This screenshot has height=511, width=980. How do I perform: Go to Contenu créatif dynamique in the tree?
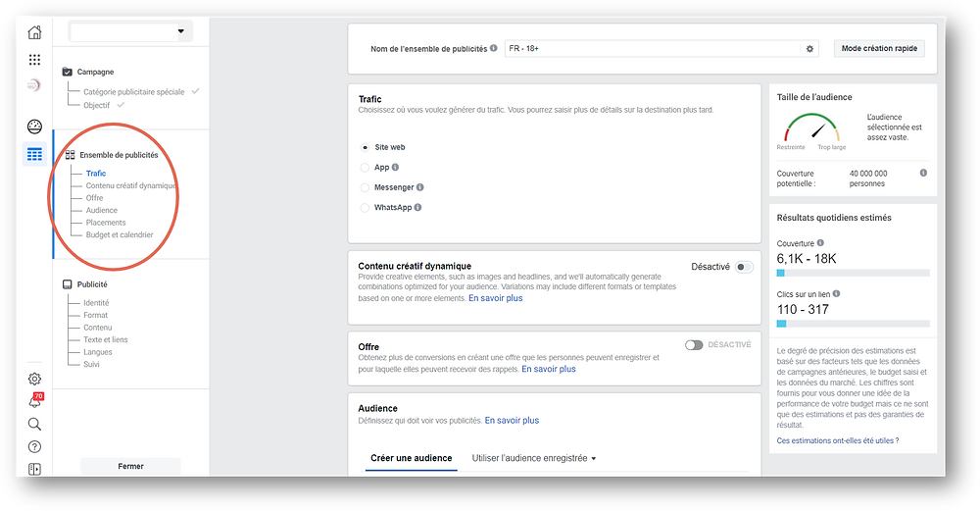(x=131, y=185)
